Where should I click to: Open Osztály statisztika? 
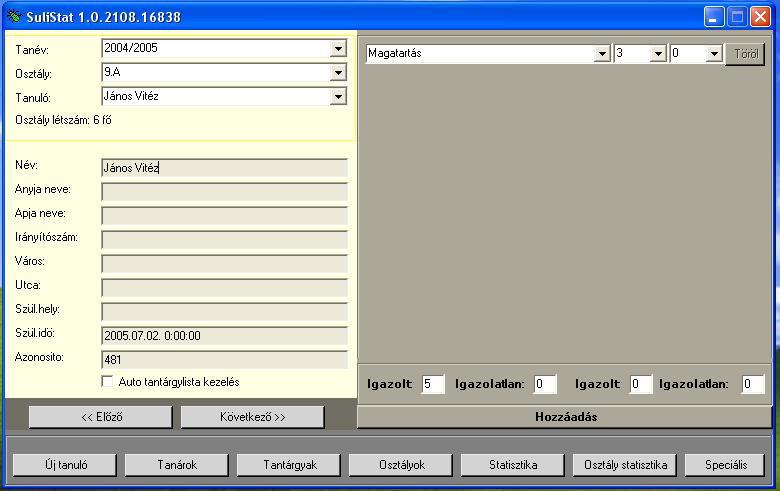(x=625, y=465)
